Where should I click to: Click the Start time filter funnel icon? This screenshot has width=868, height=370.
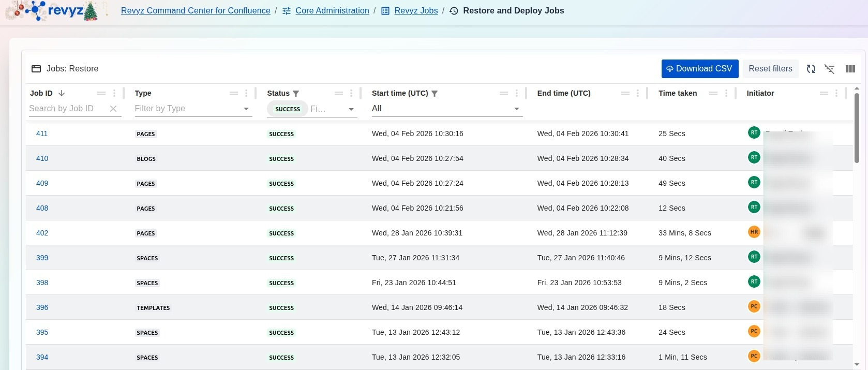click(x=435, y=94)
